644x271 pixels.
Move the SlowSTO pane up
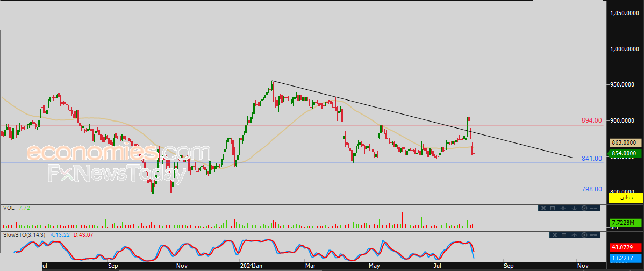pos(574,236)
